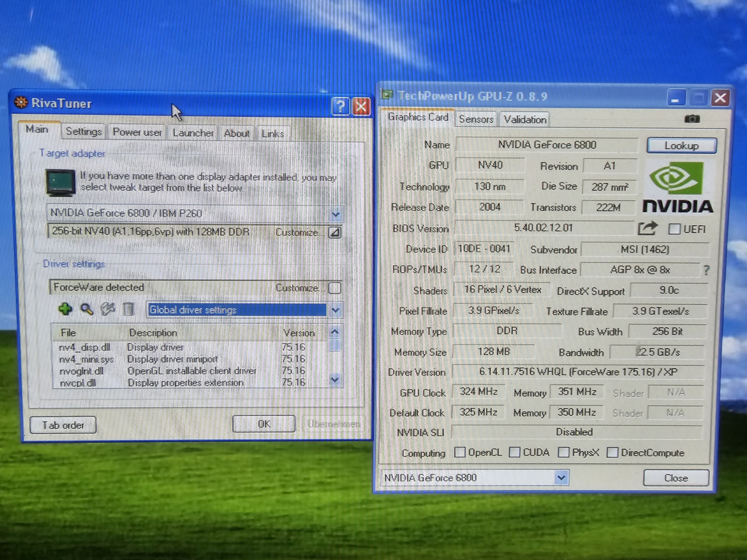Image resolution: width=747 pixels, height=560 pixels.
Task: Click the trash can delete icon
Action: click(x=128, y=309)
